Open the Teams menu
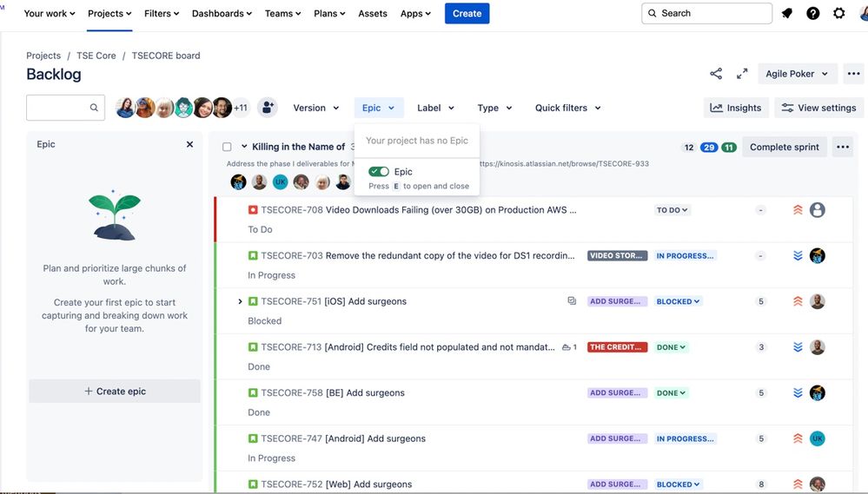This screenshot has width=868, height=494. pyautogui.click(x=283, y=13)
